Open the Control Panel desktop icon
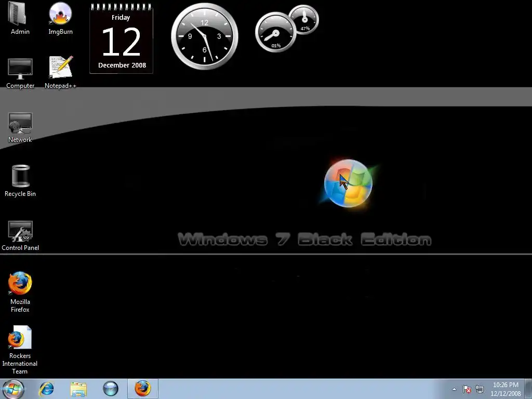The height and width of the screenshot is (399, 532). point(20,236)
